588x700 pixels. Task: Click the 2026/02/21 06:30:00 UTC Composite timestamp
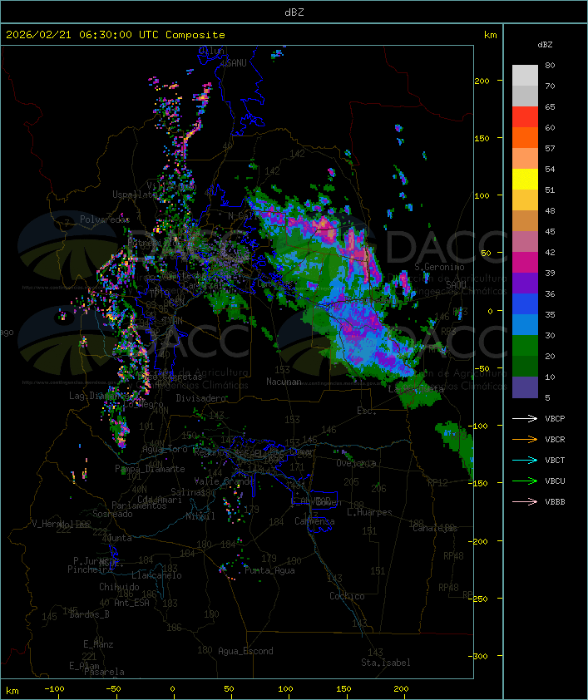116,35
